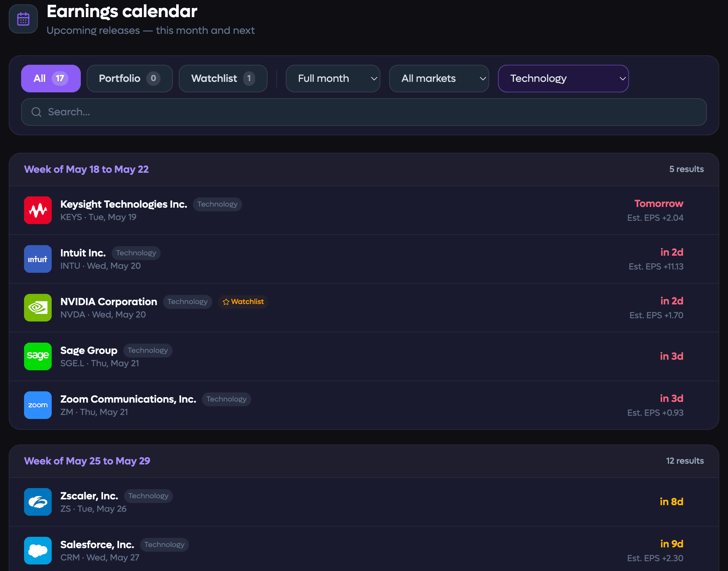The height and width of the screenshot is (571, 728).
Task: Open Intuit Inc. entry
Action: (364, 259)
